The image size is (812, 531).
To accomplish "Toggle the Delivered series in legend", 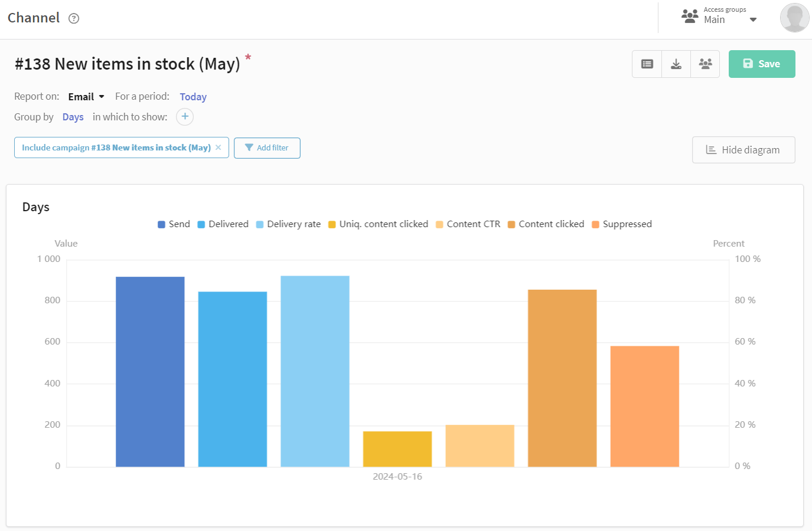I will (223, 224).
